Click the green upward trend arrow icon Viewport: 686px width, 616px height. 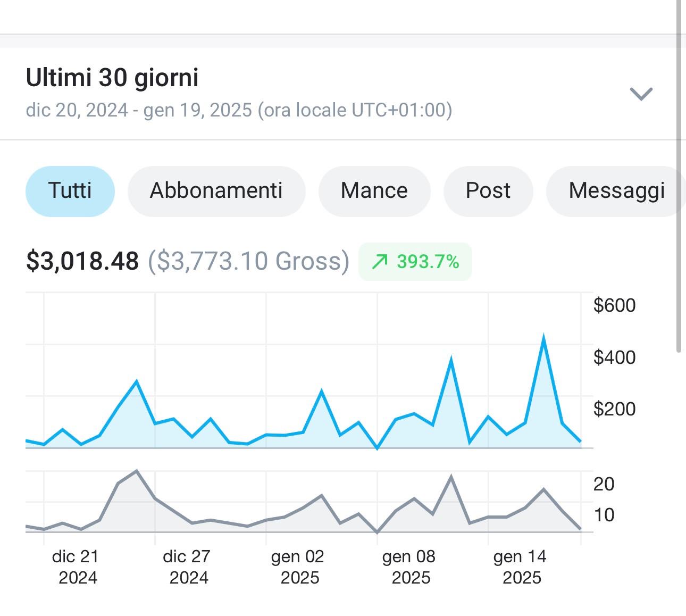coord(380,262)
